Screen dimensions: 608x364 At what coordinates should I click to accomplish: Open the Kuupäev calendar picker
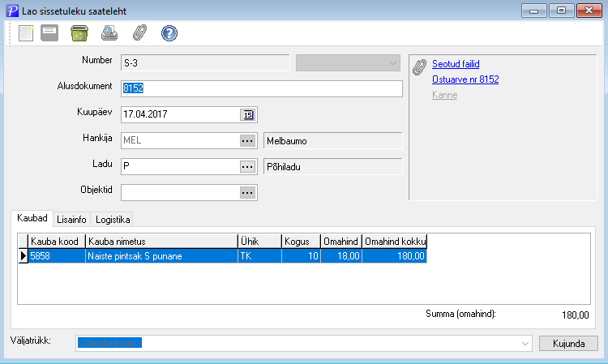248,115
